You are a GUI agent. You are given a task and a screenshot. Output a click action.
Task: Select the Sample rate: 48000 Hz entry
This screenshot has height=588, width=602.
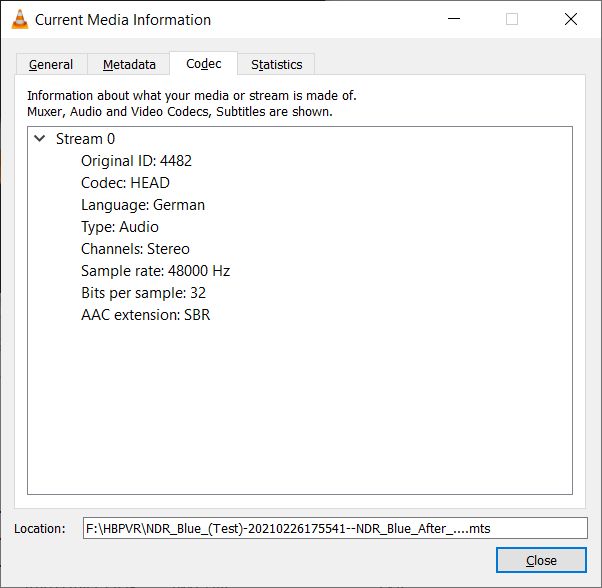(x=156, y=271)
